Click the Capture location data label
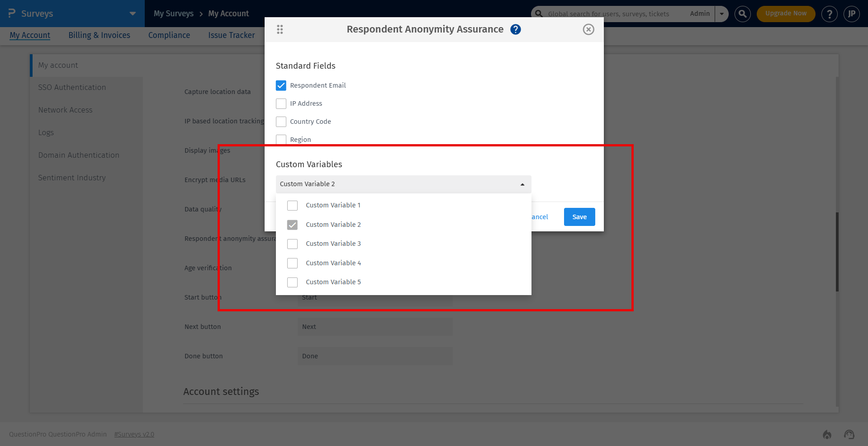This screenshot has width=868, height=446. [218, 92]
